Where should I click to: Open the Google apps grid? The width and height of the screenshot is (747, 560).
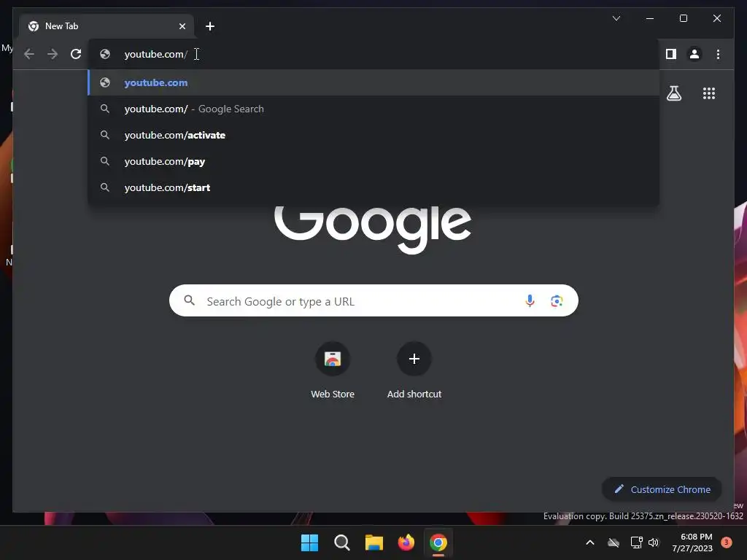point(709,93)
